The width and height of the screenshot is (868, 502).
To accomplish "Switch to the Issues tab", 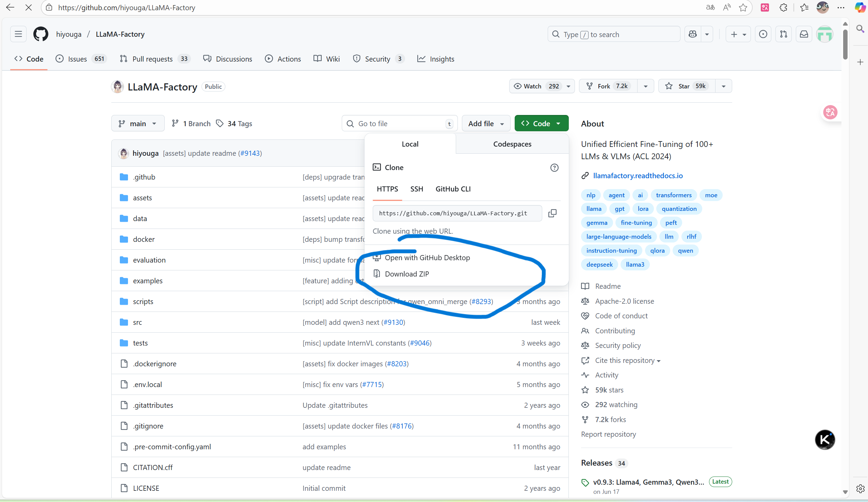I will (x=81, y=59).
